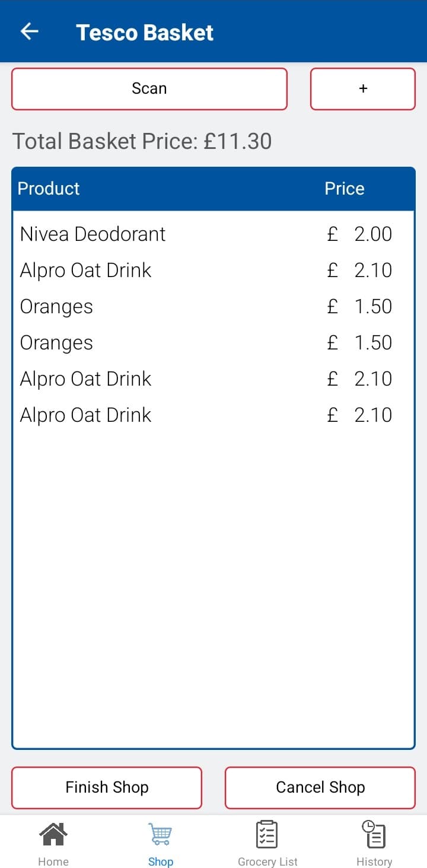
Task: Cancel Shop button
Action: point(320,787)
